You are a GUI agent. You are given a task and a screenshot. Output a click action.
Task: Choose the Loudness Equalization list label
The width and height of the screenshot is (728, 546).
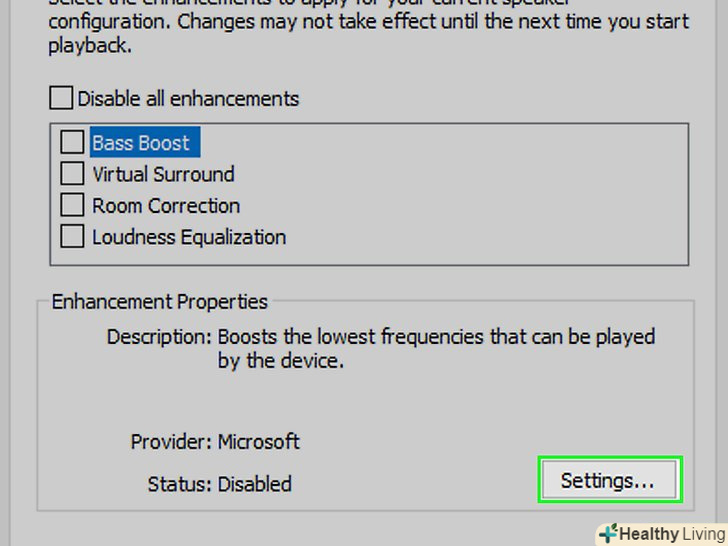pyautogui.click(x=189, y=237)
